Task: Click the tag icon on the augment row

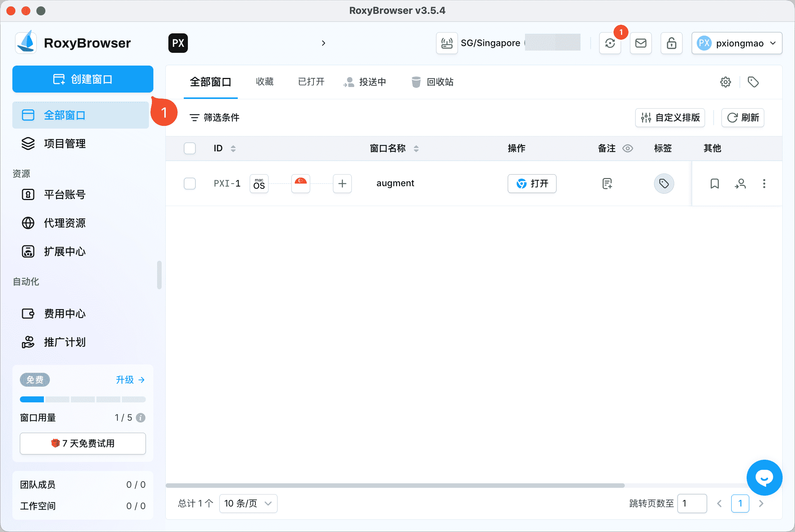Action: click(x=664, y=184)
